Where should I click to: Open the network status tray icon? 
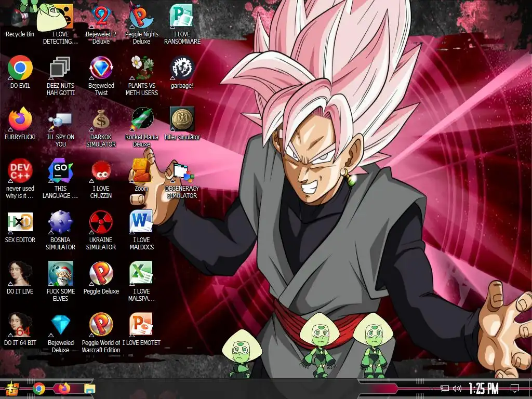point(445,389)
